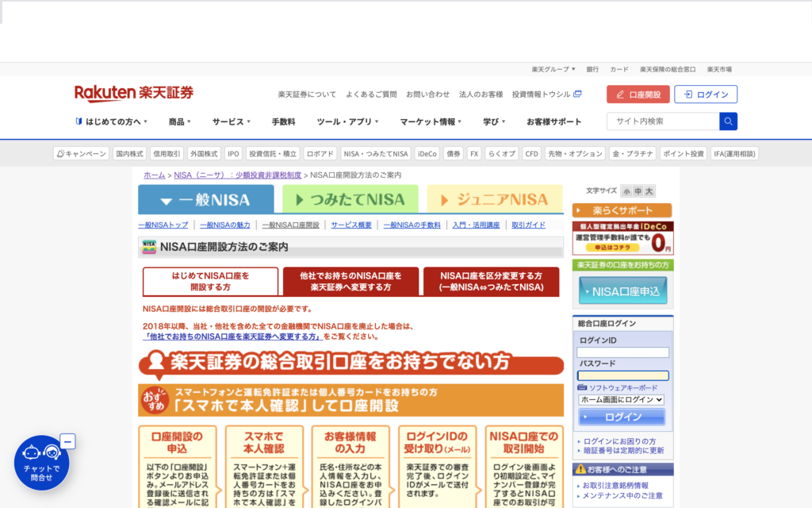Set font size to 中
Viewport: 812px width, 508px height.
(x=638, y=191)
